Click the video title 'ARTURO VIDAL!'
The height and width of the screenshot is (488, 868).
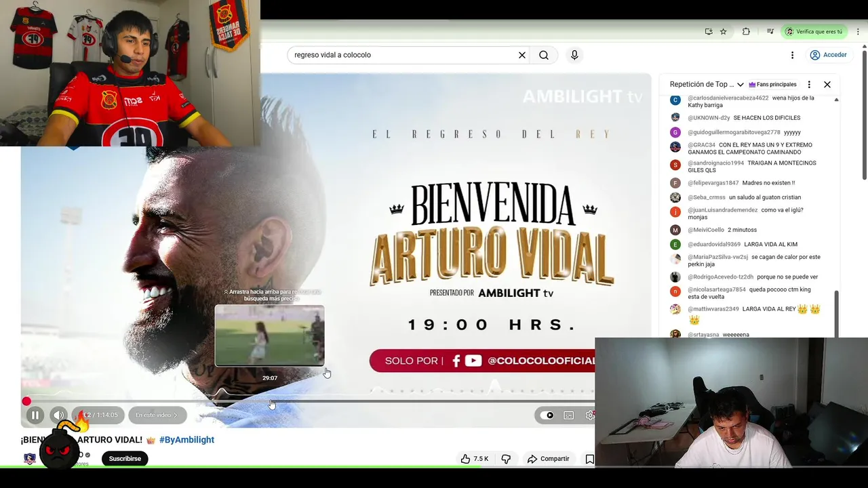110,440
